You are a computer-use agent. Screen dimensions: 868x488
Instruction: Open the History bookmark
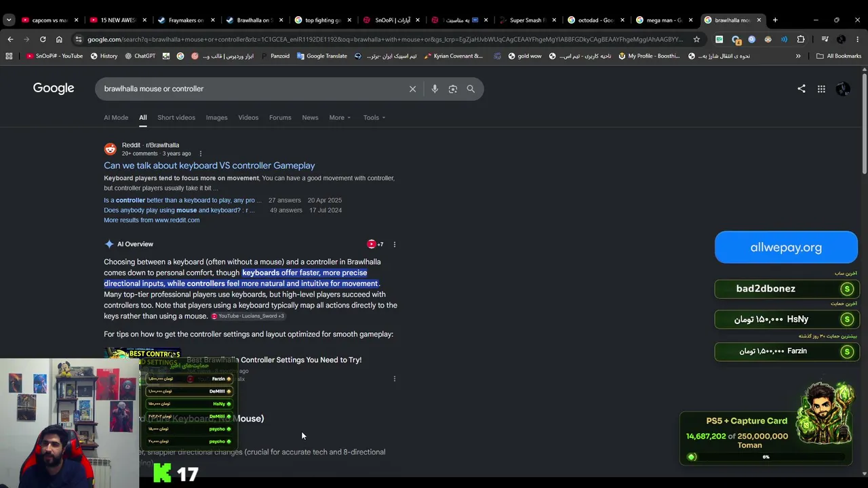click(104, 56)
